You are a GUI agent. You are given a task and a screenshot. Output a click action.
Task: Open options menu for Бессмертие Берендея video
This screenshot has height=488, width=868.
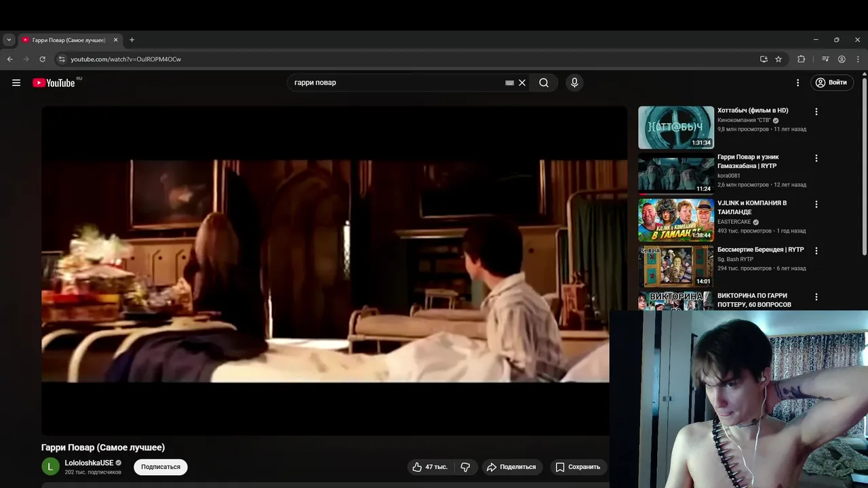(x=816, y=251)
